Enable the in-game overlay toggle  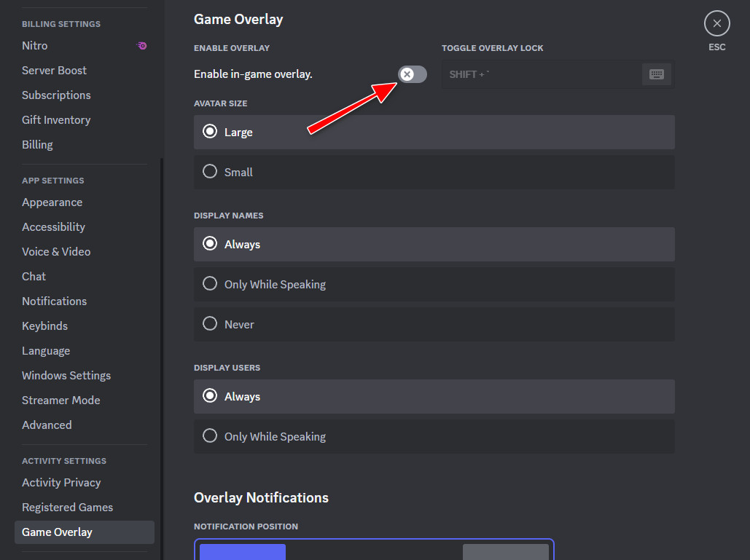point(413,74)
